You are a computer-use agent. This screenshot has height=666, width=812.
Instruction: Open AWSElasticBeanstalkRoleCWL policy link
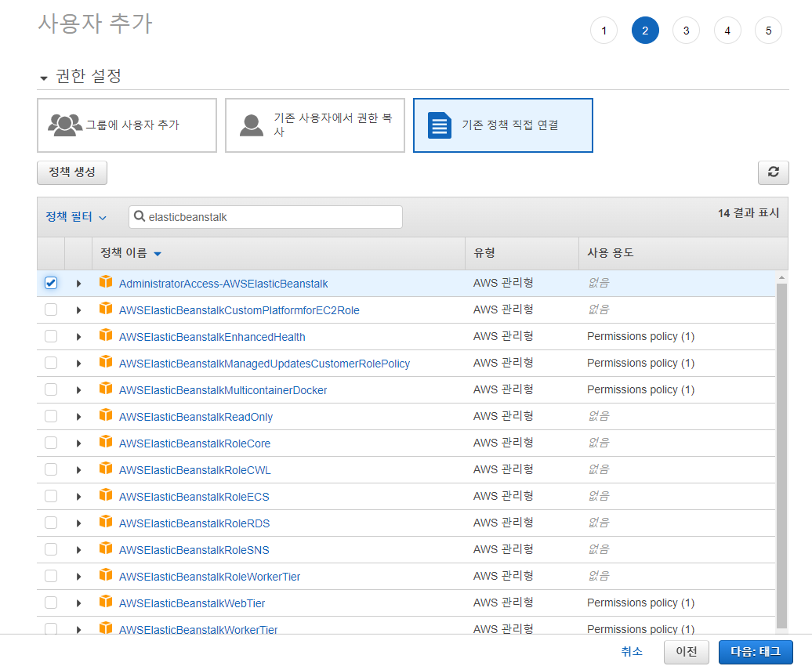click(x=194, y=470)
